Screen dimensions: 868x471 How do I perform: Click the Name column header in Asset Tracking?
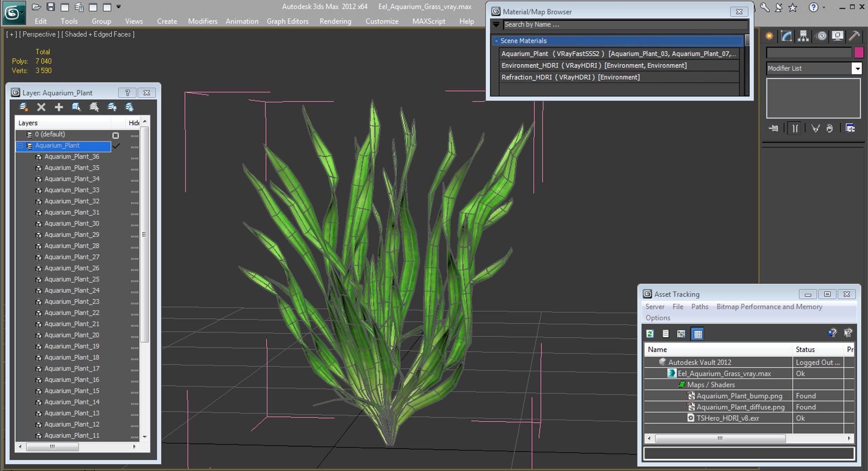point(718,349)
